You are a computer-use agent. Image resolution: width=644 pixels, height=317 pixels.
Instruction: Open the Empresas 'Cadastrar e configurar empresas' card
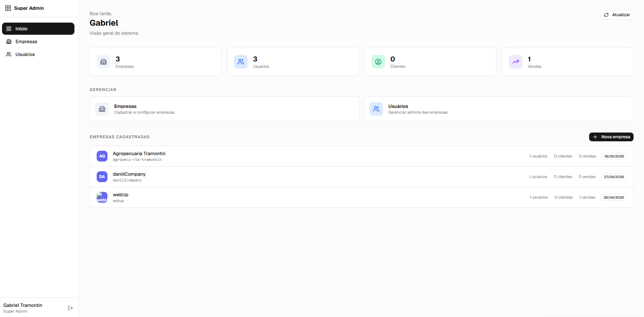225,109
